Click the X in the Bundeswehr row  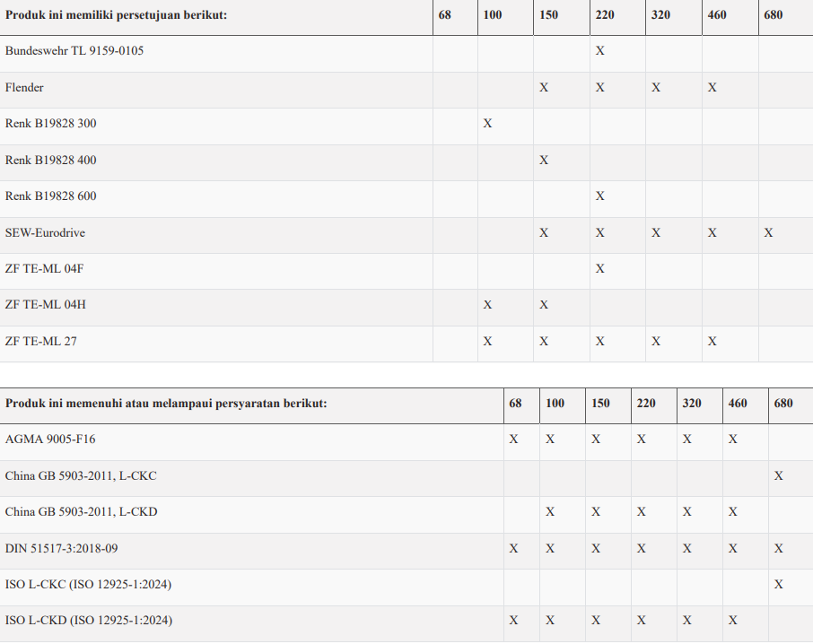coord(600,51)
